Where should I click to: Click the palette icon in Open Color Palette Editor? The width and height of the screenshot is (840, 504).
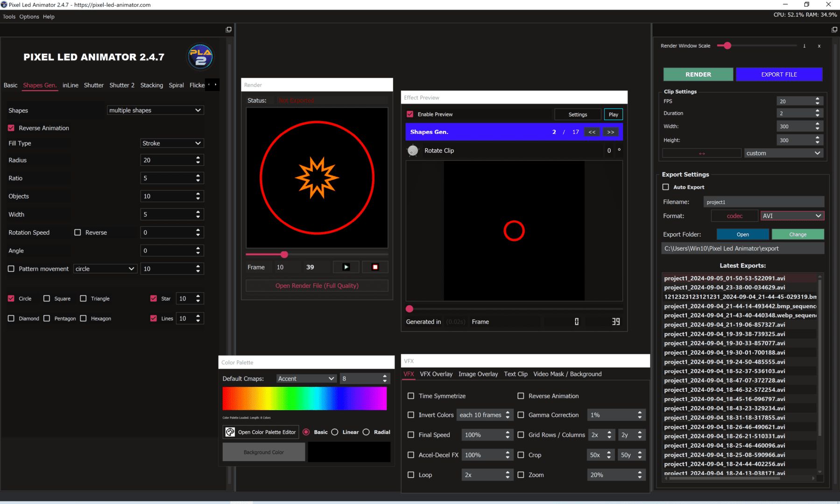(x=230, y=432)
